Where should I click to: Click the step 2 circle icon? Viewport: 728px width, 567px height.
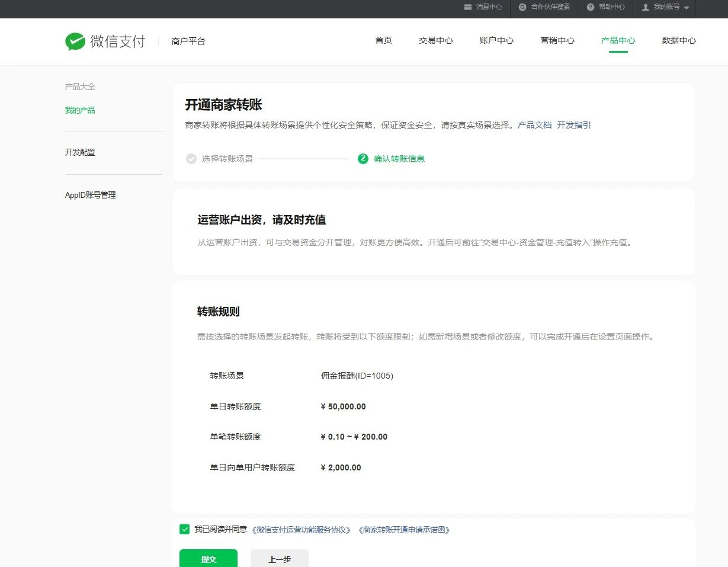[x=363, y=159]
